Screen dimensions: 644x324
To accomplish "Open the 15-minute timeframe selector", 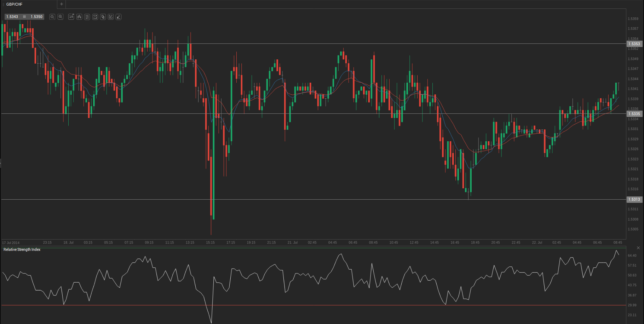I will [x=71, y=17].
